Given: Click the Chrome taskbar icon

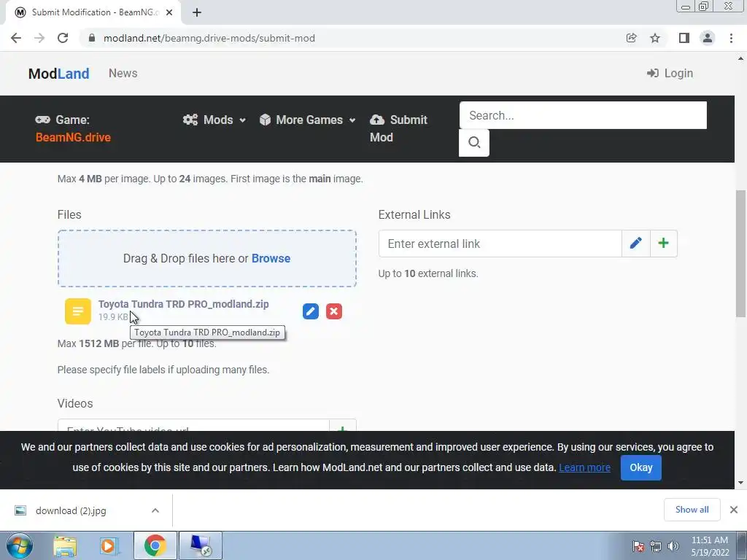Looking at the screenshot, I should coord(155,545).
